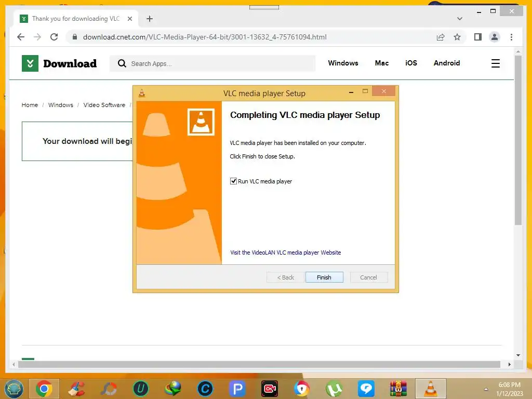Go to the Video Software breadcrumb link
The height and width of the screenshot is (399, 532).
104,105
